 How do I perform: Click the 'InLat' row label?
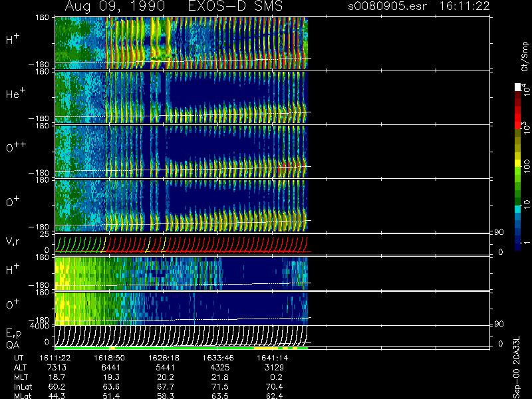coord(23,387)
